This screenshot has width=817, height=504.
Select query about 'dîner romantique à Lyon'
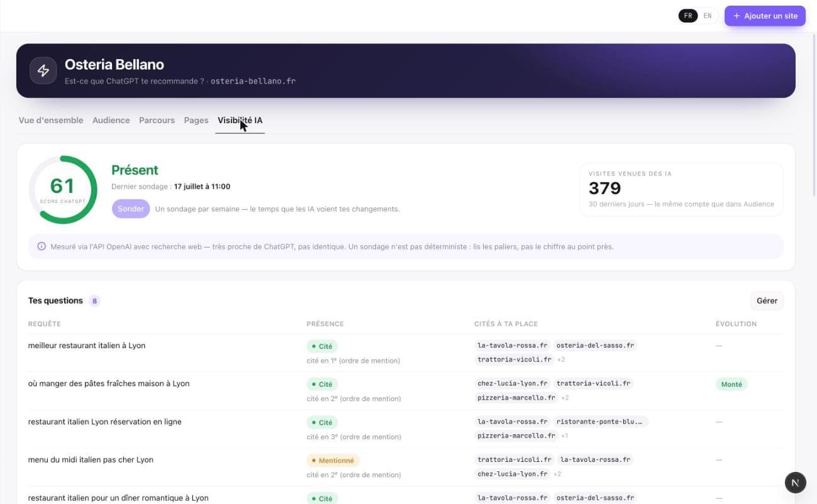coord(118,498)
